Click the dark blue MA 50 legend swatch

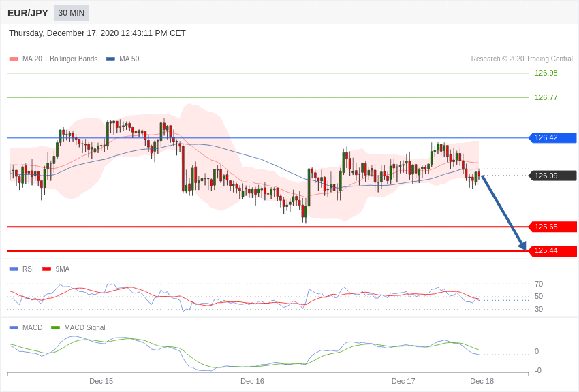click(110, 59)
